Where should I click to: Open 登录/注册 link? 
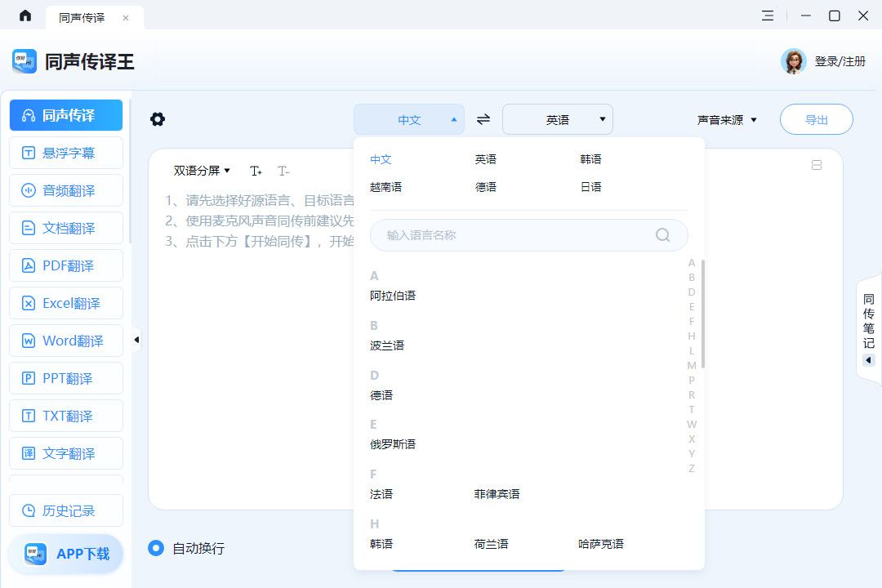(x=840, y=61)
